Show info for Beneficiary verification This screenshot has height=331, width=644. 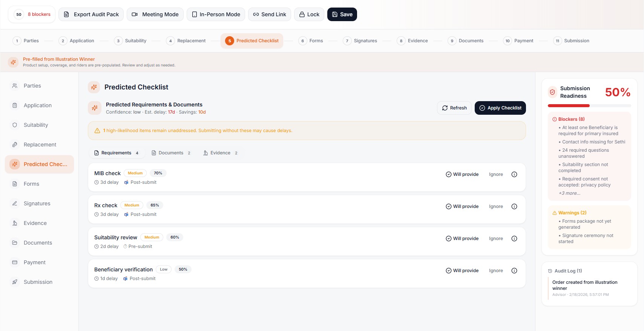514,271
